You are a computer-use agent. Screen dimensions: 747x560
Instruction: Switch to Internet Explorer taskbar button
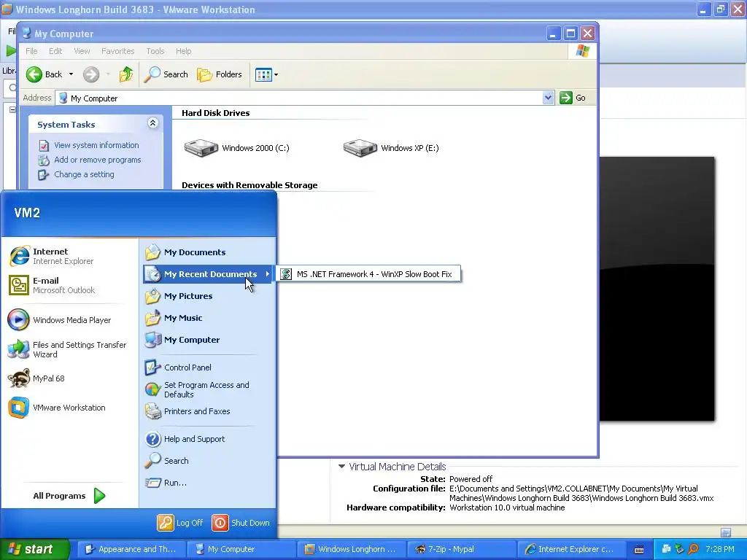click(570, 549)
